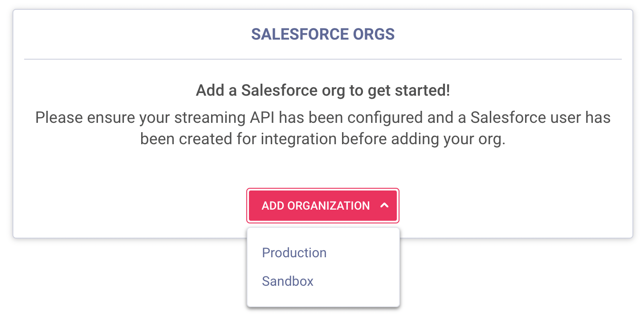Image resolution: width=644 pixels, height=316 pixels.
Task: Click the horizontal divider below the heading
Action: point(323,59)
